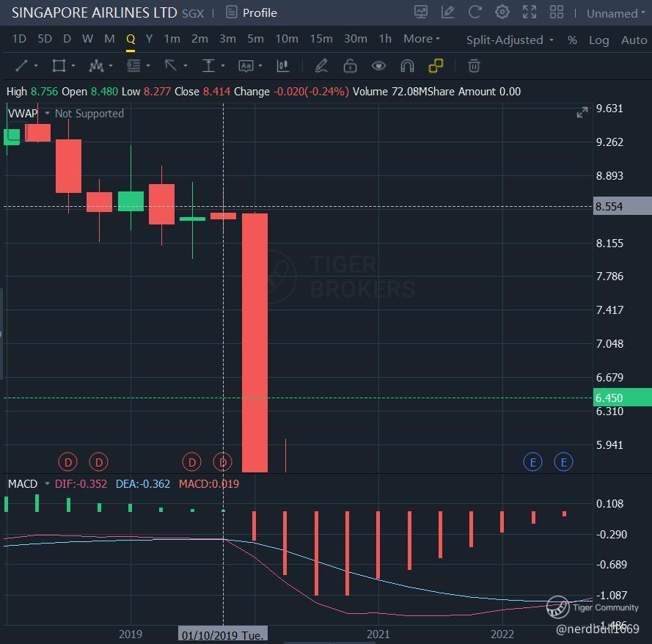
Task: Select the W weekly timeframe
Action: point(87,39)
